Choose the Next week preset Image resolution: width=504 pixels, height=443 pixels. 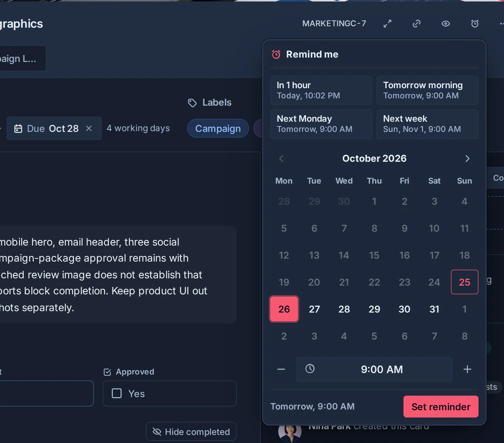(427, 124)
